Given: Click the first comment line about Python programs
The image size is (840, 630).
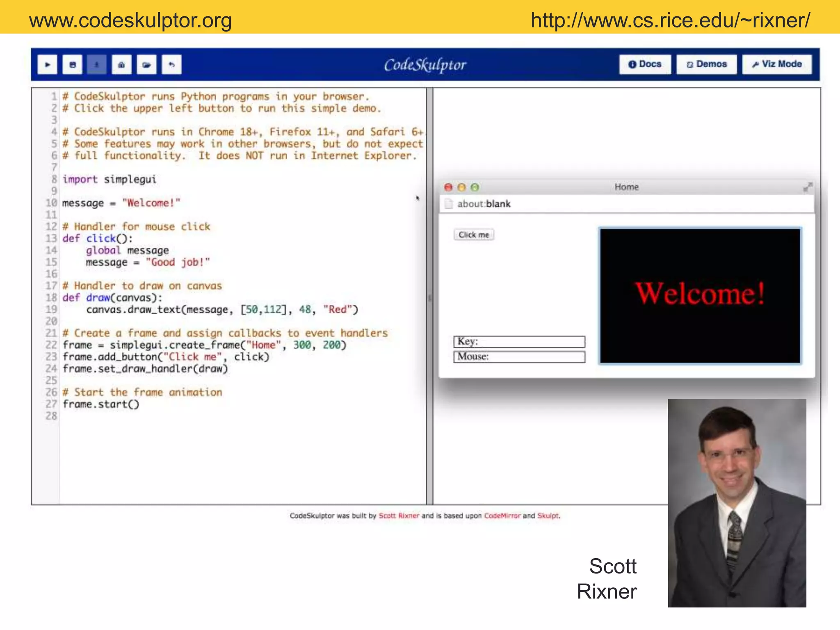Looking at the screenshot, I should pyautogui.click(x=216, y=97).
